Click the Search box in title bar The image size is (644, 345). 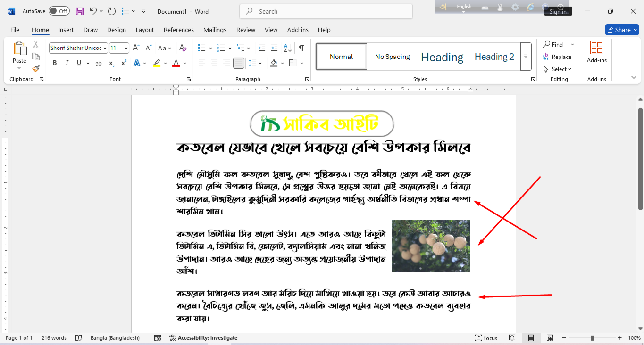326,11
